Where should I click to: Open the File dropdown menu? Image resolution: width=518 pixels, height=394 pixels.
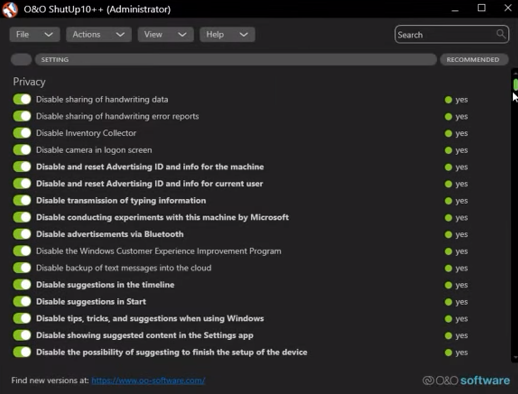point(35,35)
